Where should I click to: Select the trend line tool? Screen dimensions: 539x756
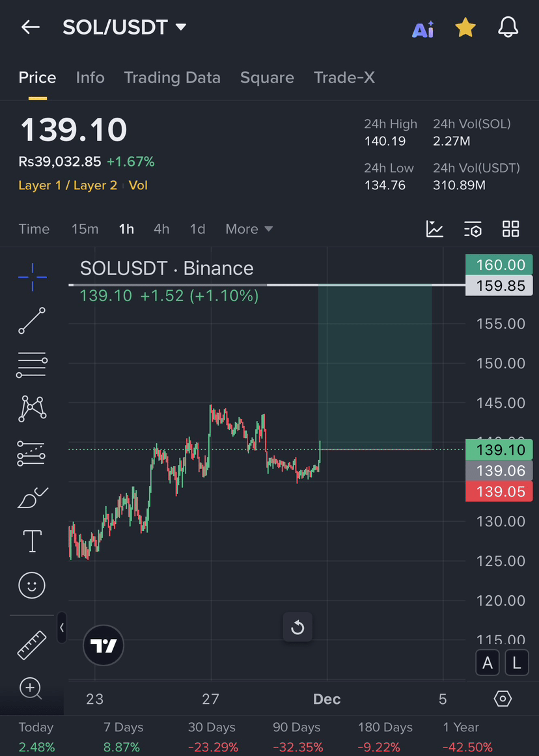click(32, 320)
